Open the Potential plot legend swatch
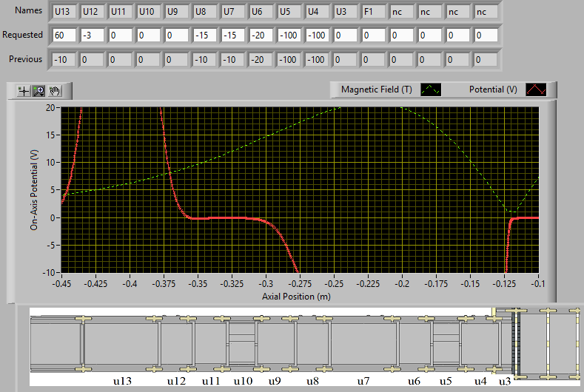The image size is (584, 392). [536, 89]
